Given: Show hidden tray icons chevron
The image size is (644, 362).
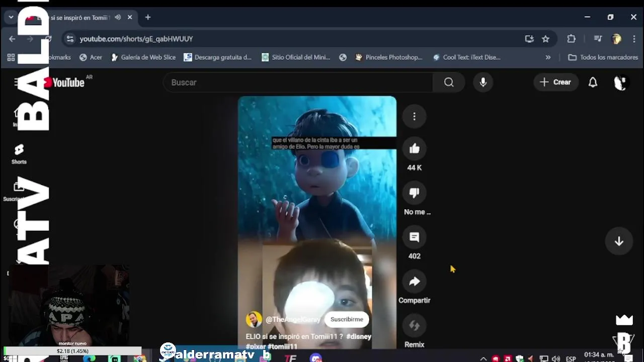Looking at the screenshot, I should coord(483,358).
